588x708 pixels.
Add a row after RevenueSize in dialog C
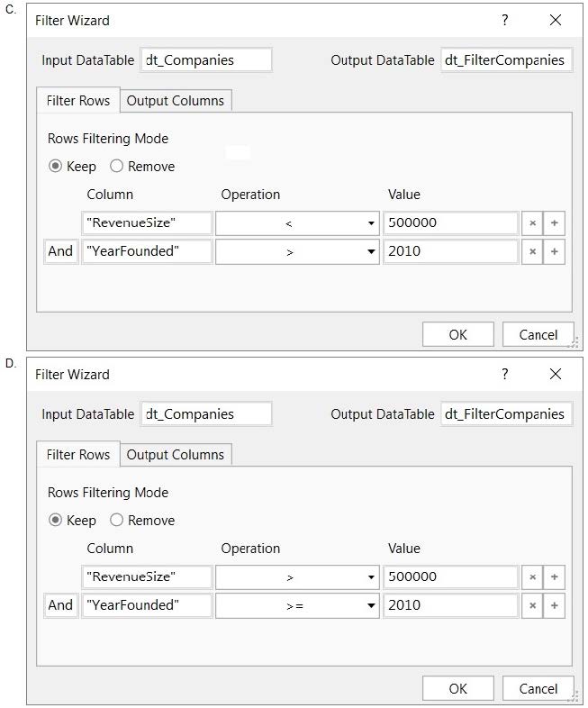coord(554,223)
